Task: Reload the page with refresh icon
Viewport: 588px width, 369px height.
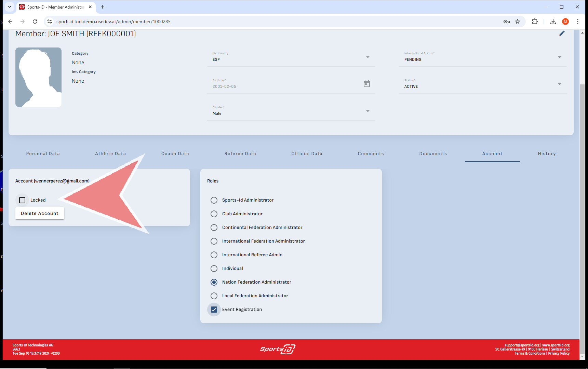Action: coord(35,22)
